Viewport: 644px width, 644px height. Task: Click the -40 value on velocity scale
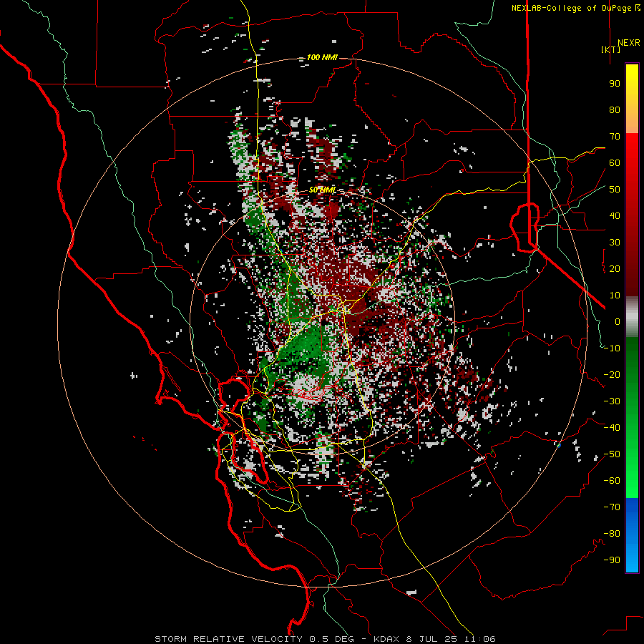click(x=612, y=428)
